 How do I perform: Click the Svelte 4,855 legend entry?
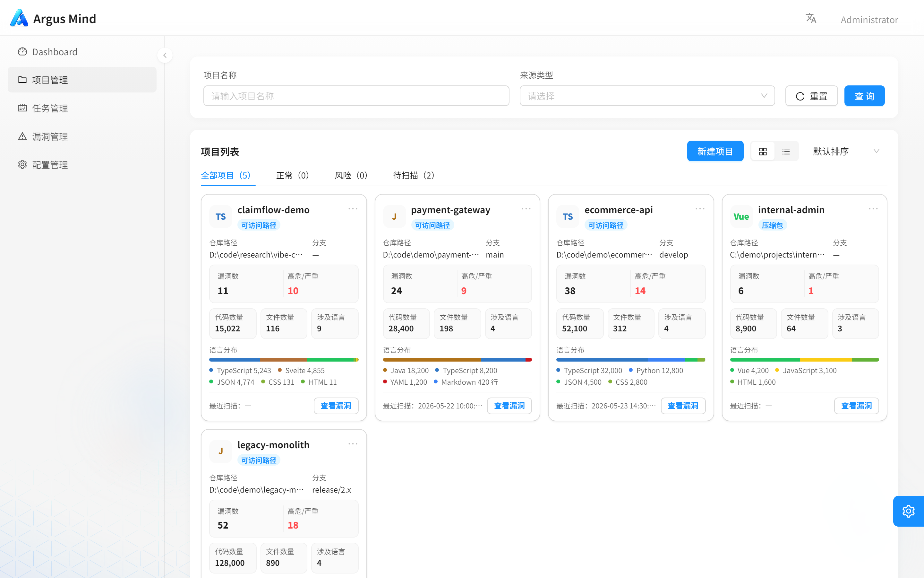pos(301,371)
